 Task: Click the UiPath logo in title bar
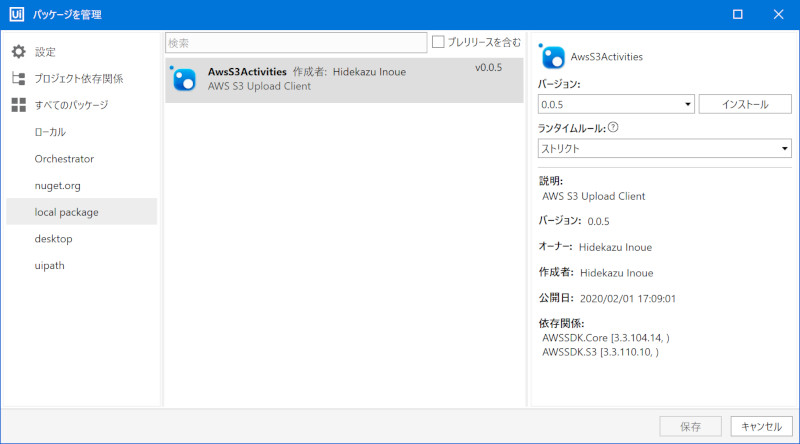(x=16, y=15)
